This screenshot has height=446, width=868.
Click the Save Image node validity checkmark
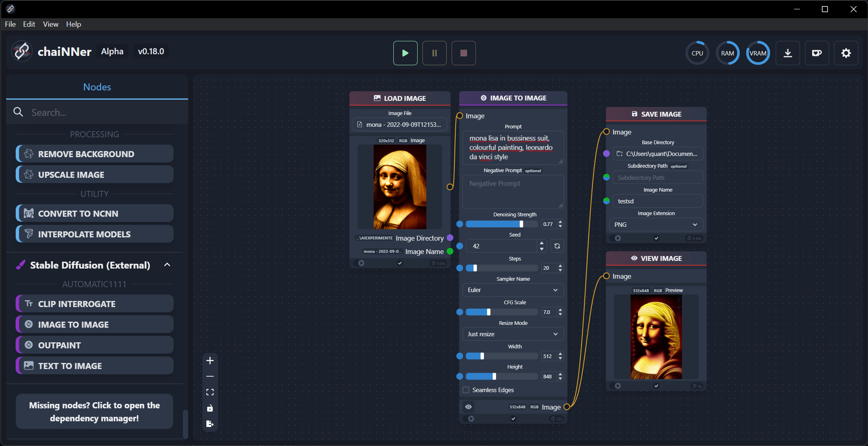coord(656,238)
